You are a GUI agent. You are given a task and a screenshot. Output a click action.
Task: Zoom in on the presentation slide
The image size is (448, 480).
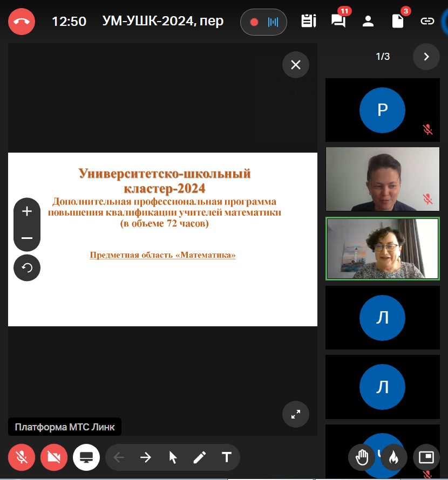[x=27, y=211]
